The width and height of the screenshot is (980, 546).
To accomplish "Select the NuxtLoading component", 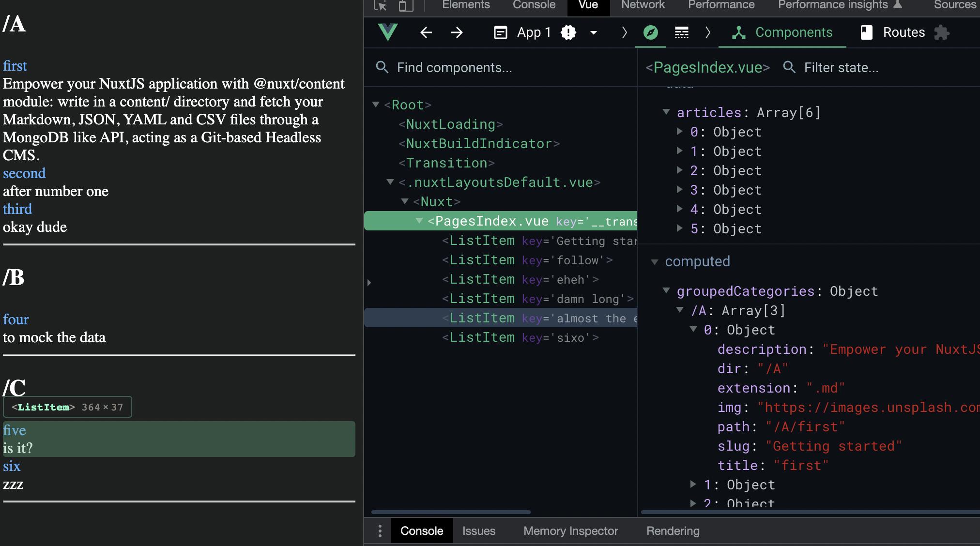I will (451, 124).
